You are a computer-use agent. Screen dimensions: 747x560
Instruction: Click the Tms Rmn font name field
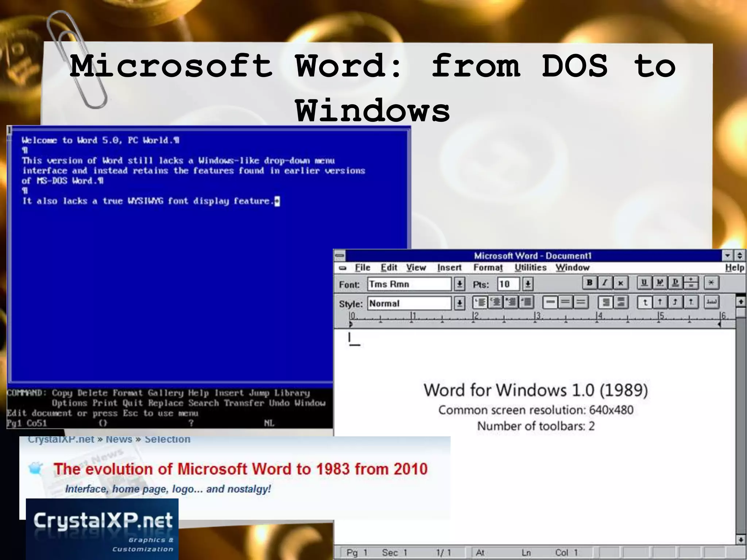(409, 284)
